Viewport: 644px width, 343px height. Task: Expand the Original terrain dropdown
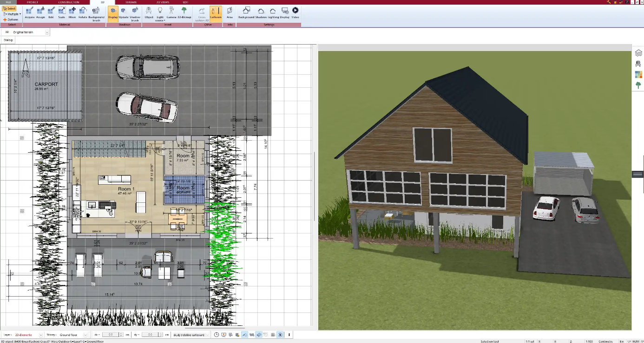click(x=47, y=32)
